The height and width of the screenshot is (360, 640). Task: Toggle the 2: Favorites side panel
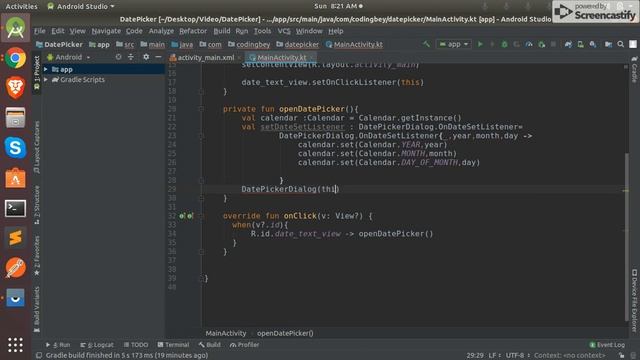37,255
